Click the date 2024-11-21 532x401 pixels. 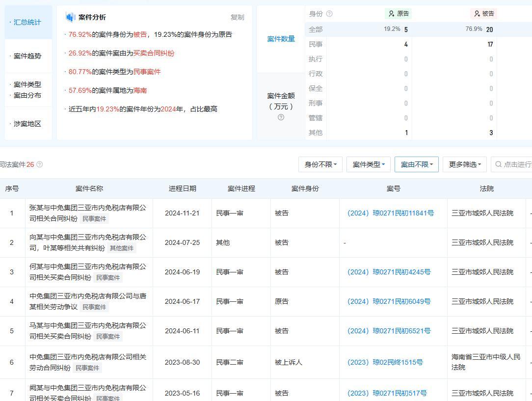pos(182,213)
